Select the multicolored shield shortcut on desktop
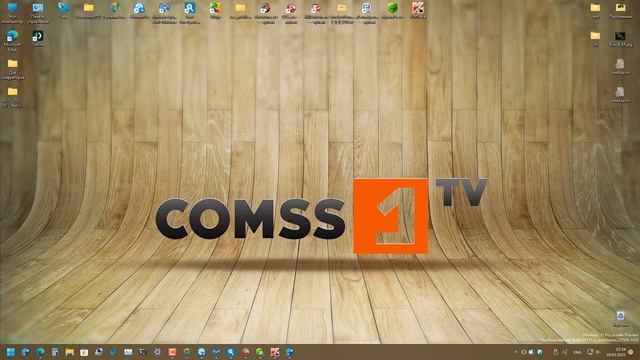 114,8
